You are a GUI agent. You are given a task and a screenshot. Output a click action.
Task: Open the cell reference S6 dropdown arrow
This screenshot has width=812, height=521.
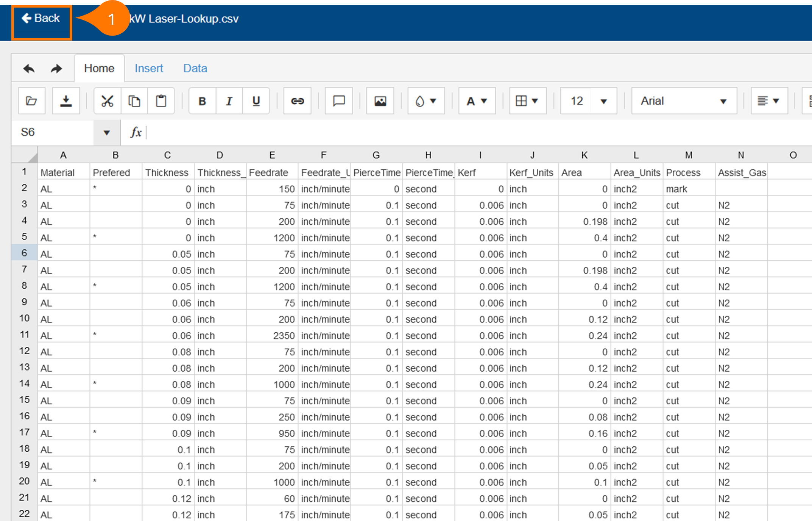coord(106,133)
